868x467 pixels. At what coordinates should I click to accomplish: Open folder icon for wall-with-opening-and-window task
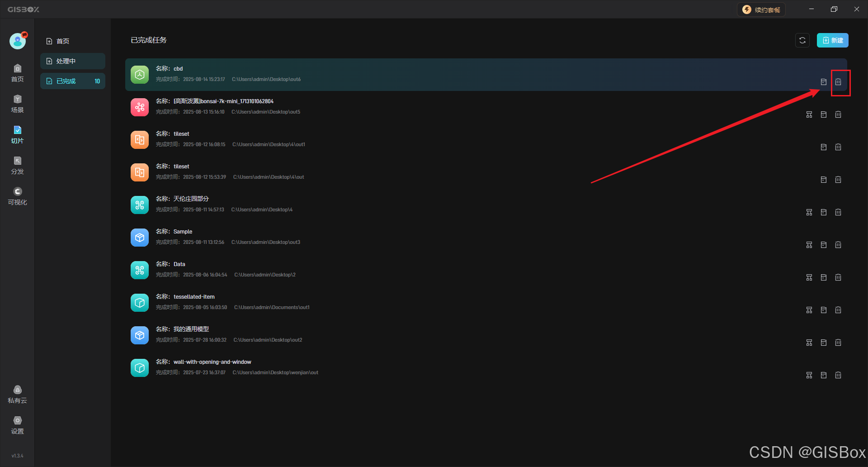tap(824, 375)
